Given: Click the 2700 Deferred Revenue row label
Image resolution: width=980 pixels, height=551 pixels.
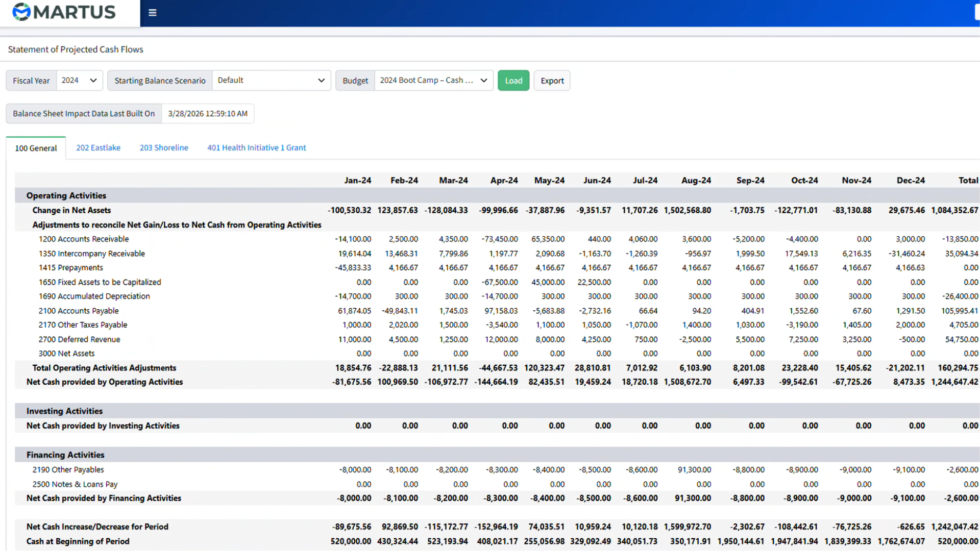Looking at the screenshot, I should [x=79, y=339].
